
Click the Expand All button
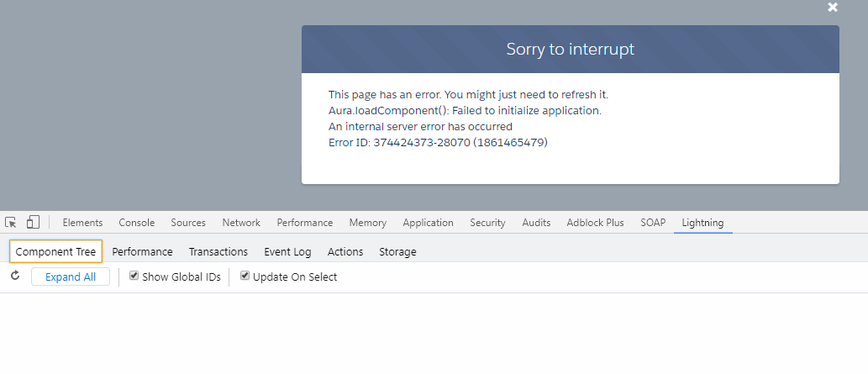71,277
